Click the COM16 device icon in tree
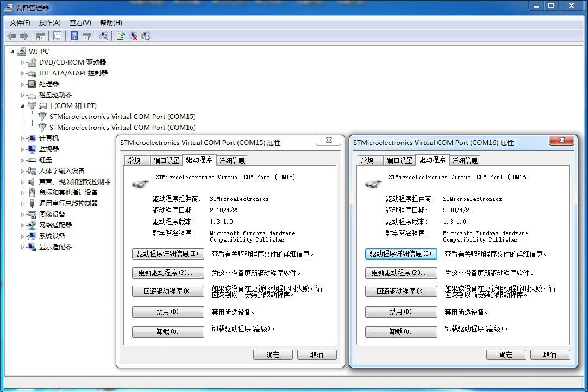Viewport: 588px width, 392px height. coord(42,128)
